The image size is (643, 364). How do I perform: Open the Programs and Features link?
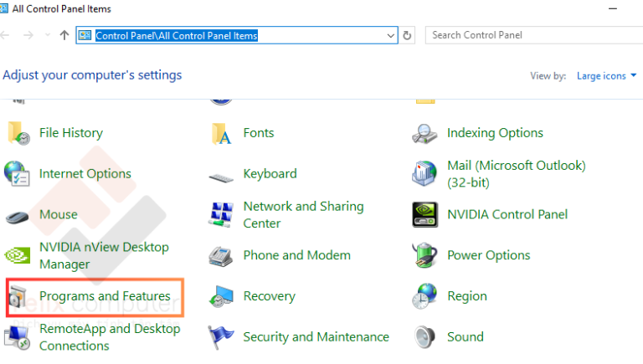click(105, 296)
